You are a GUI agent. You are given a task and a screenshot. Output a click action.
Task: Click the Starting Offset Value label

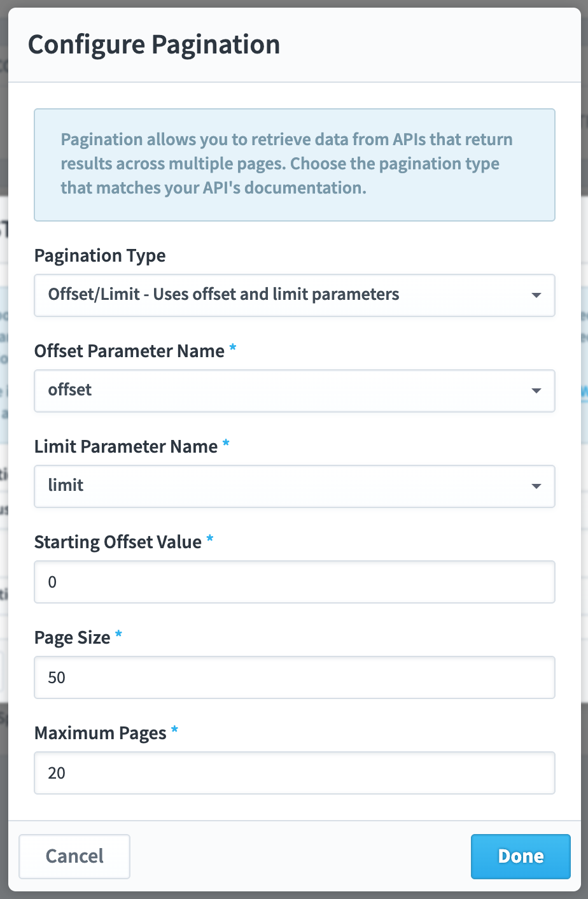pyautogui.click(x=118, y=542)
